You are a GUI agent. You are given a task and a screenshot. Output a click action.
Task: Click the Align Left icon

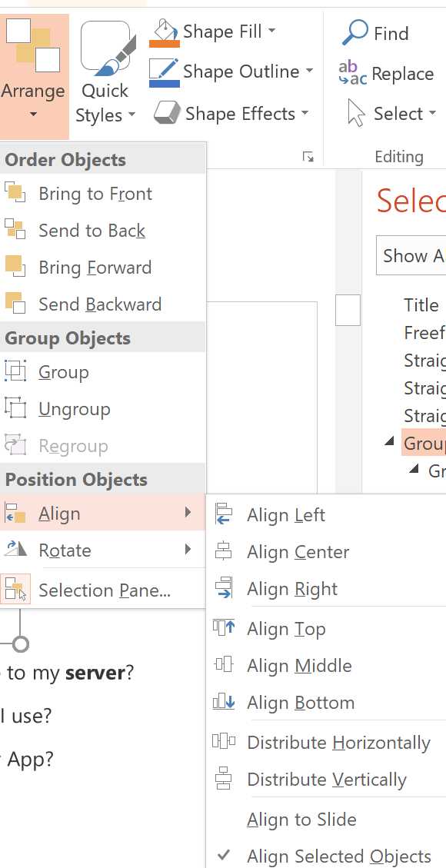[224, 514]
